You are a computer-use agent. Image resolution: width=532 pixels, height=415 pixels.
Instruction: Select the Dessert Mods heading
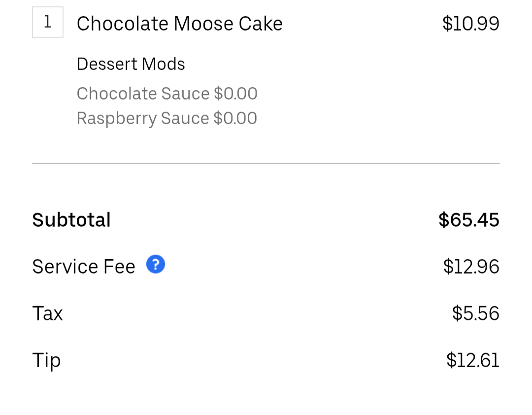[x=131, y=64]
